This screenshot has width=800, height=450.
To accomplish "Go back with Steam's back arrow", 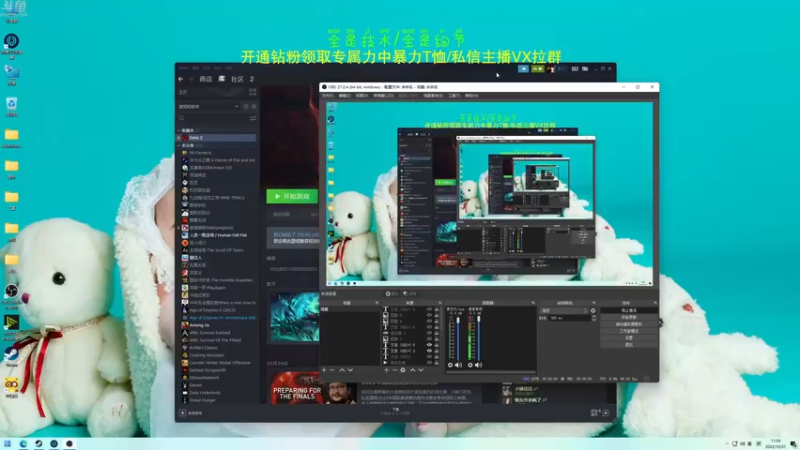I will tap(181, 79).
